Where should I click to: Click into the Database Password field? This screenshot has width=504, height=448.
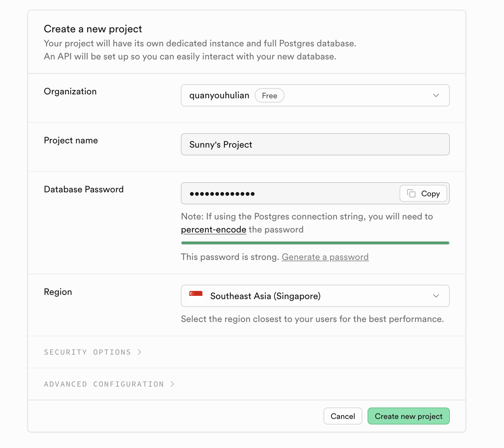click(x=287, y=194)
